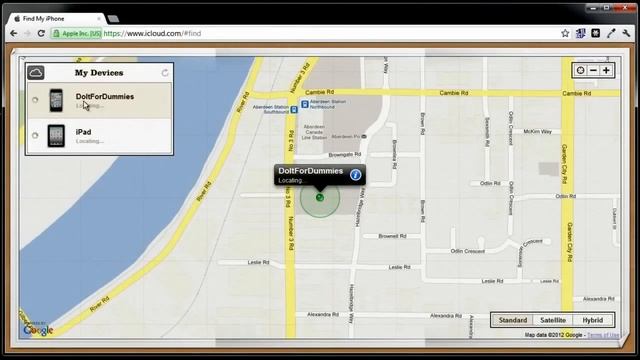The width and height of the screenshot is (640, 360).
Task: Switch map to Hybrid view
Action: pos(592,320)
